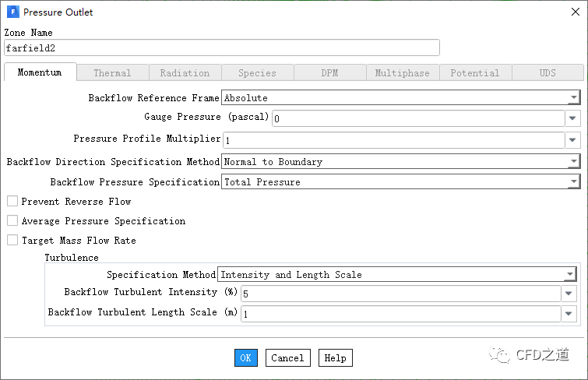This screenshot has height=380, width=588.
Task: Click Backflow Turbulent Length Scale side arrow
Action: pyautogui.click(x=570, y=314)
